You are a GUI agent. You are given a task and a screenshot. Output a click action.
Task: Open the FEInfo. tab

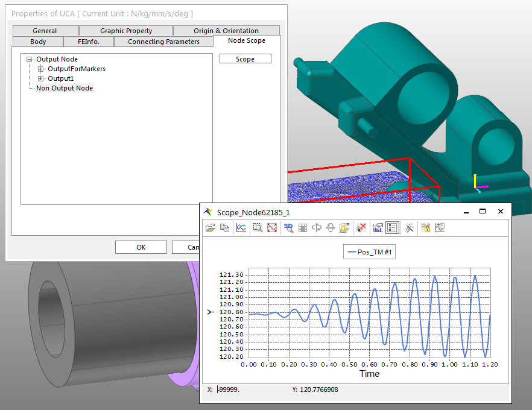pyautogui.click(x=89, y=42)
